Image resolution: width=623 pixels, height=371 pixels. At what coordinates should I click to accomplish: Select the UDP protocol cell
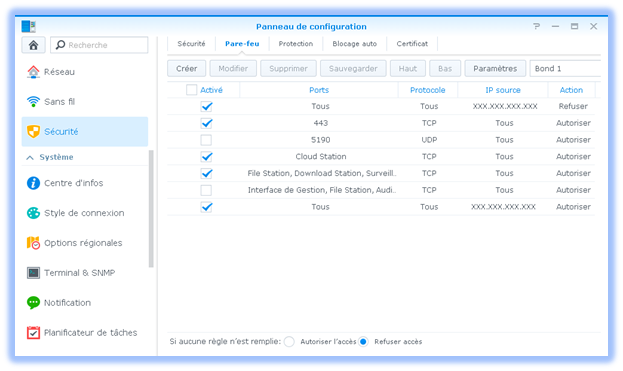coord(429,140)
